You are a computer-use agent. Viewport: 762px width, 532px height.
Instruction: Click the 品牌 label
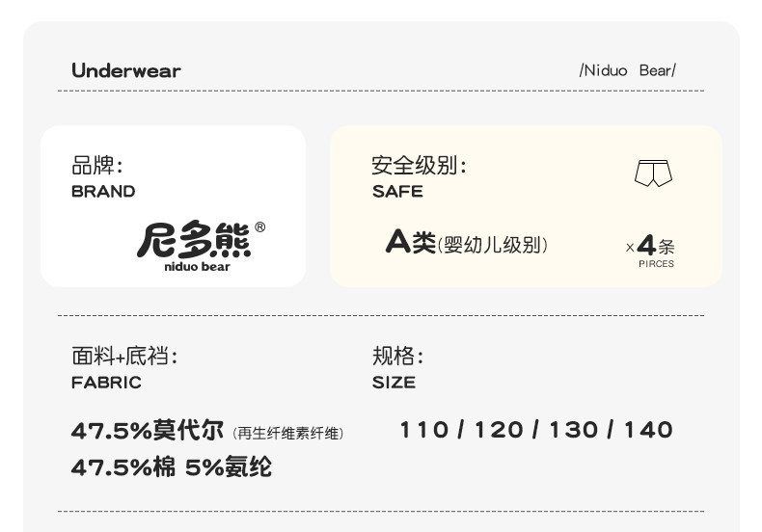[97, 166]
